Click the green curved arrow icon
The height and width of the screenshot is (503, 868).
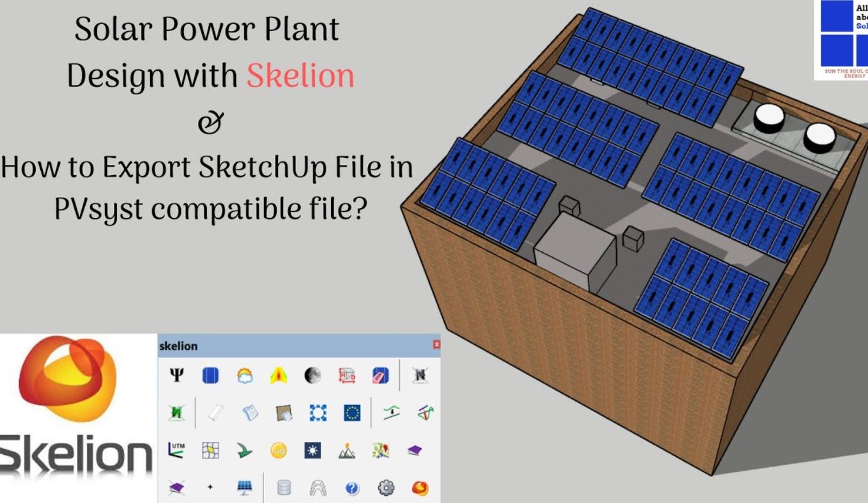point(245,450)
